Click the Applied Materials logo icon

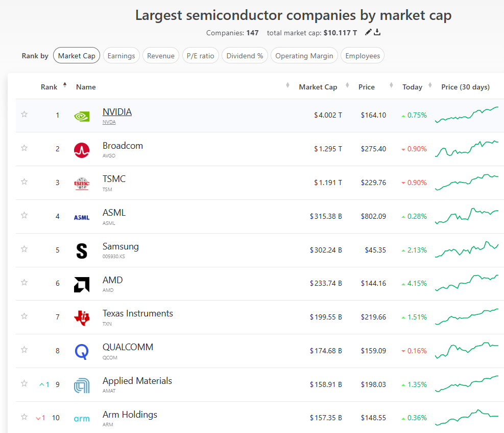click(x=82, y=385)
